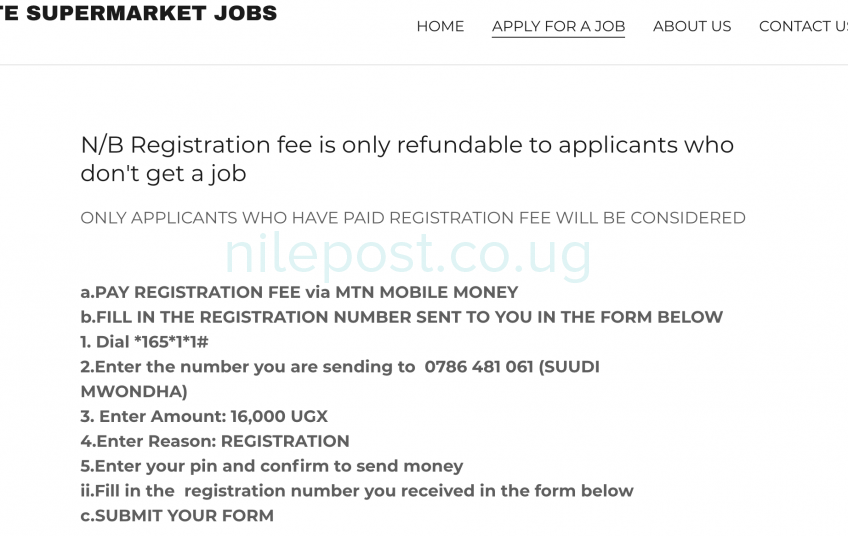
Task: Open the HOME navigation link
Action: click(x=440, y=26)
